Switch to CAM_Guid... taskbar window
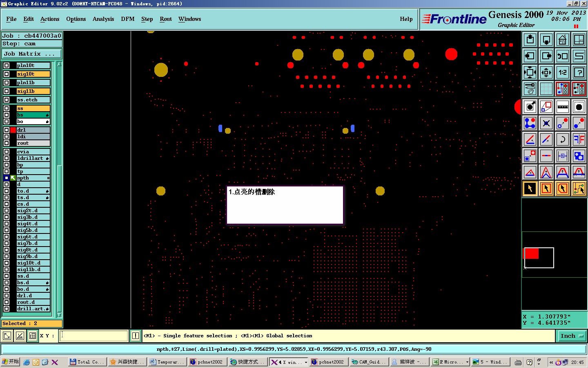The height and width of the screenshot is (368, 588). pyautogui.click(x=369, y=362)
